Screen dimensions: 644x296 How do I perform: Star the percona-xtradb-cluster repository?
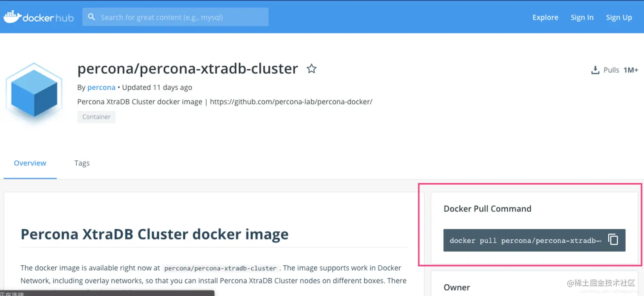point(312,68)
